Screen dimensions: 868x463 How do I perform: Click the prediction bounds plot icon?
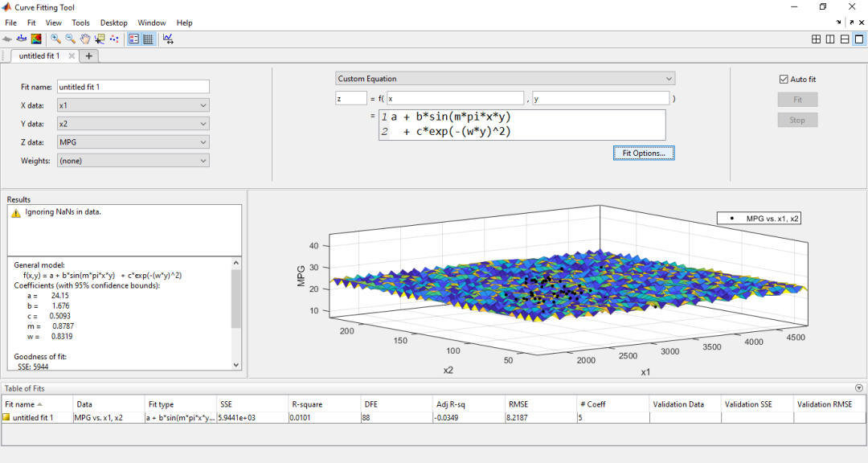pyautogui.click(x=167, y=39)
